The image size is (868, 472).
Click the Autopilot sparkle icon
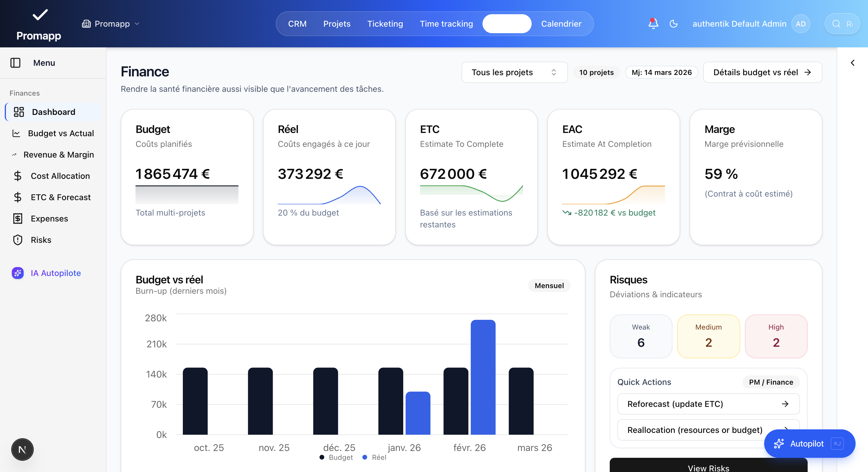[x=779, y=443]
